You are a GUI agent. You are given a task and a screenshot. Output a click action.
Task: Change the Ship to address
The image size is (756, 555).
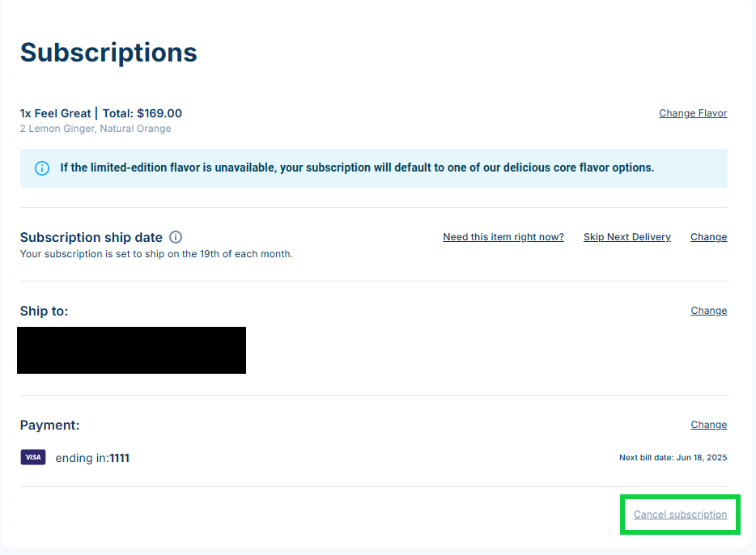pos(709,311)
